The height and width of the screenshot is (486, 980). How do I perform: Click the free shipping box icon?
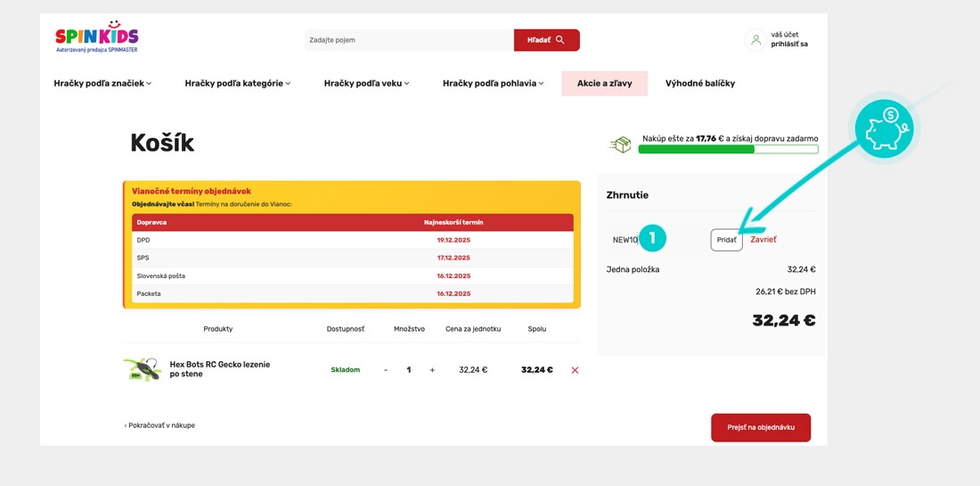620,144
